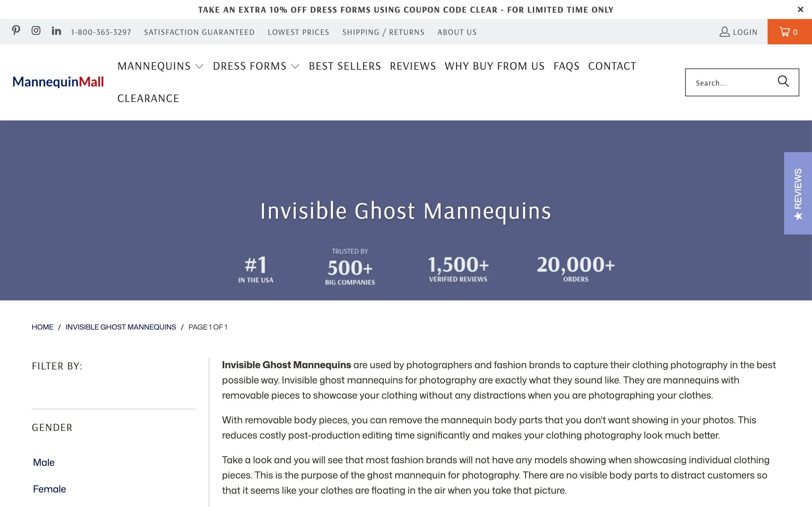The width and height of the screenshot is (812, 507).
Task: Filter by Female gender
Action: click(49, 489)
